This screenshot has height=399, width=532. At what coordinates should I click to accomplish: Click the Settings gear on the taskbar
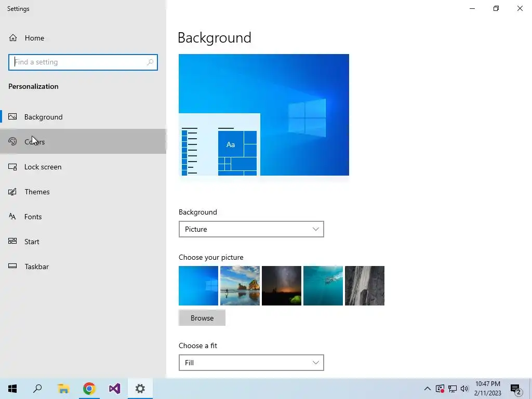coord(140,389)
